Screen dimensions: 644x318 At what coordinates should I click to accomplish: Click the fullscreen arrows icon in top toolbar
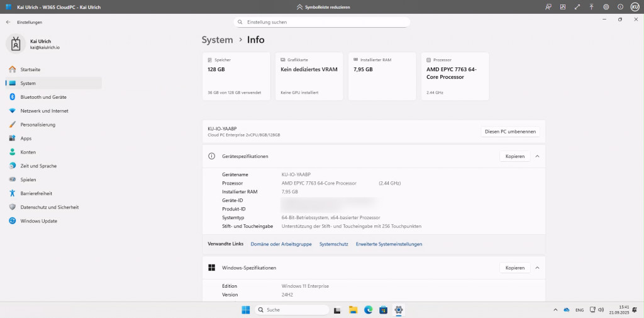(577, 7)
